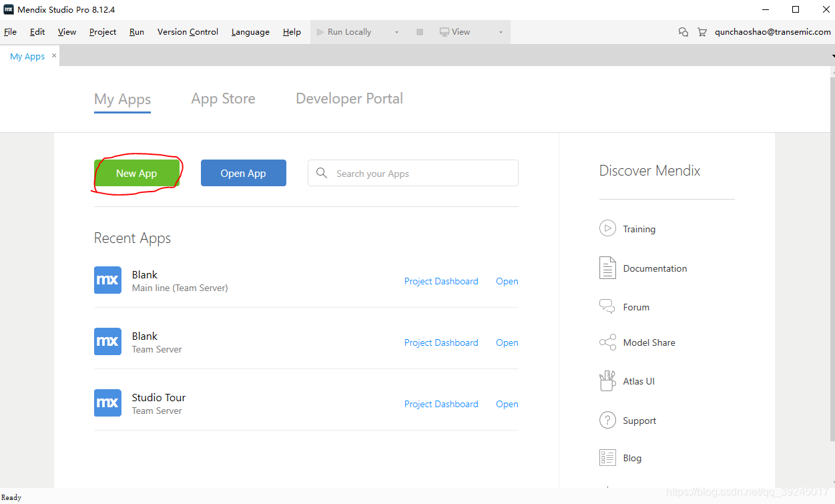Open the Run menu
This screenshot has height=504, width=835.
click(x=137, y=31)
